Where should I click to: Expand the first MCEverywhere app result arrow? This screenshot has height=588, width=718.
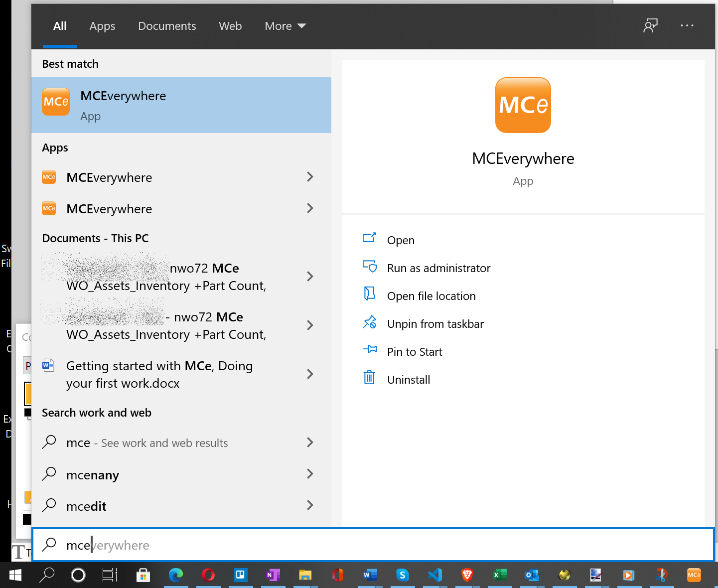[310, 177]
